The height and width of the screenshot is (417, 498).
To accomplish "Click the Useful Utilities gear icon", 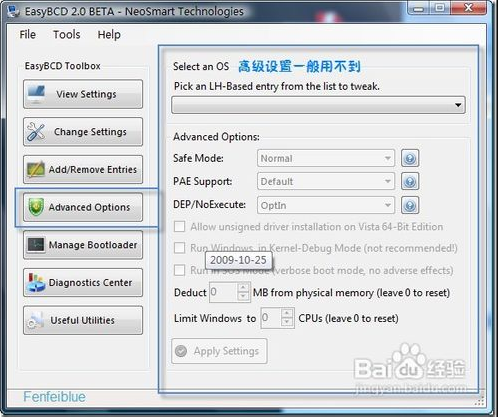I will click(35, 321).
